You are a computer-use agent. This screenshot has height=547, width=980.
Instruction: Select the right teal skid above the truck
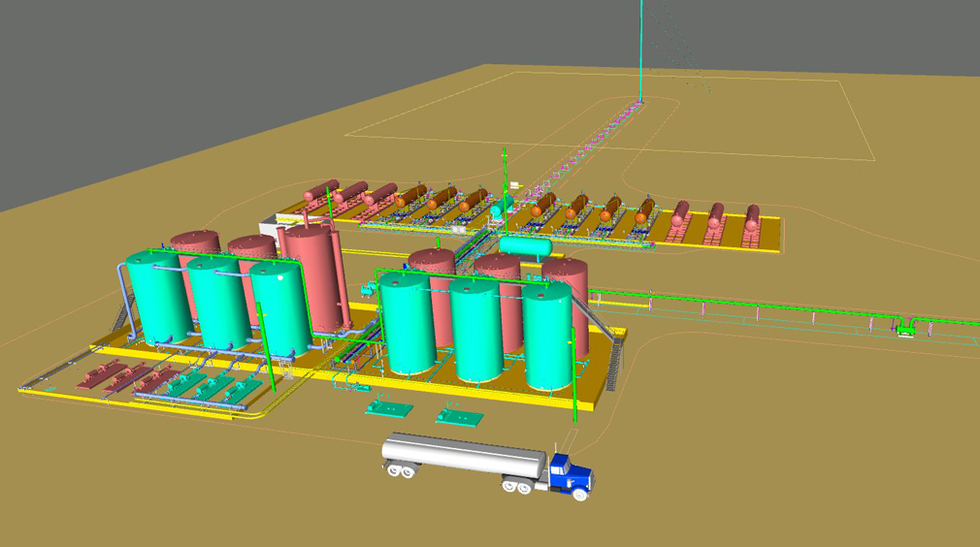(459, 416)
